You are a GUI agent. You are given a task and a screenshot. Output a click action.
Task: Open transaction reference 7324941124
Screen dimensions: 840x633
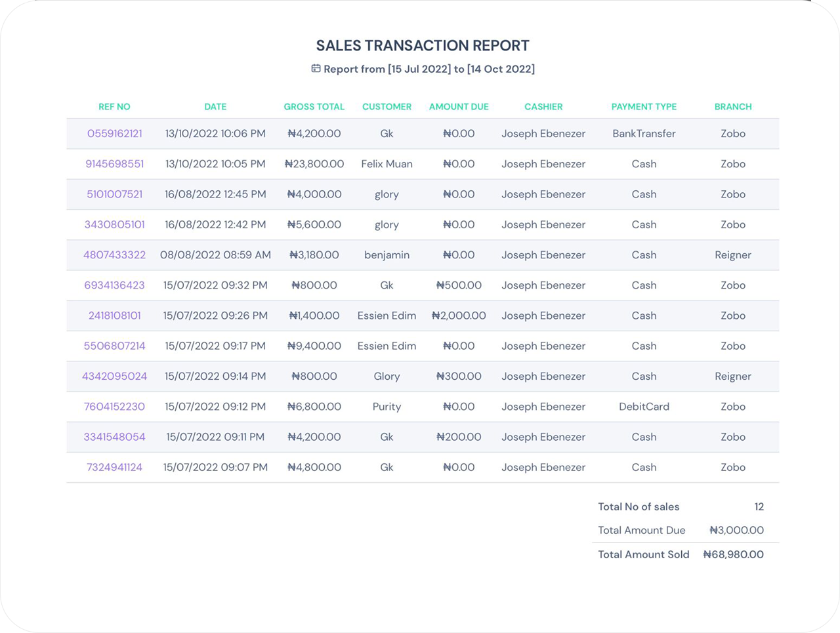point(114,467)
